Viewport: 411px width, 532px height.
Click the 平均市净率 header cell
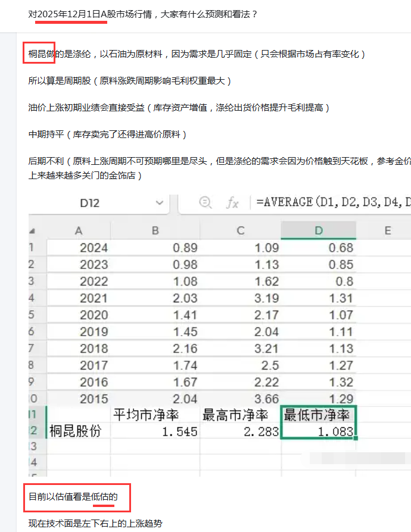(x=155, y=415)
